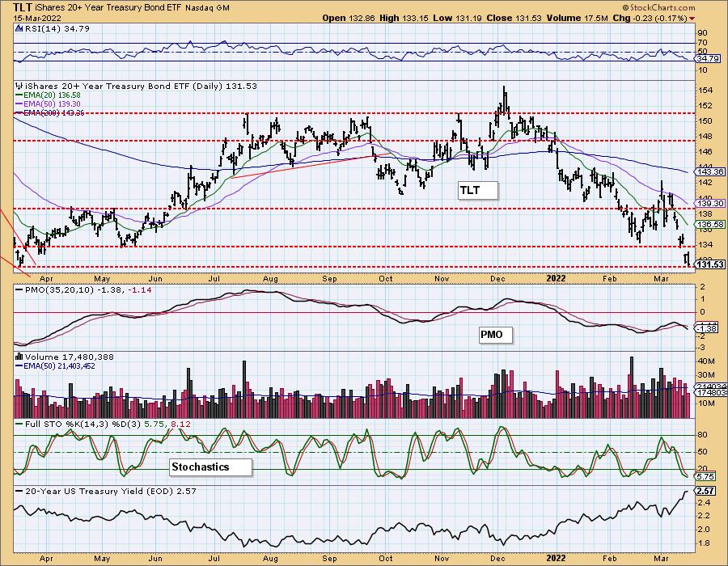Click the EMA(200) legend entry
This screenshot has width=728, height=566.
point(50,112)
